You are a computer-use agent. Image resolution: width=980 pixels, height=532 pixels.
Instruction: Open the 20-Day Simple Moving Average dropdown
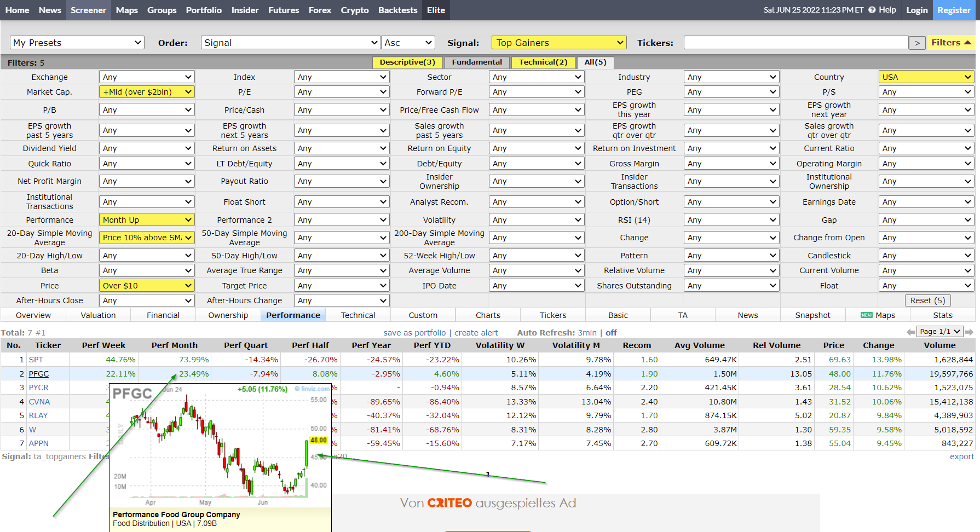[147, 238]
